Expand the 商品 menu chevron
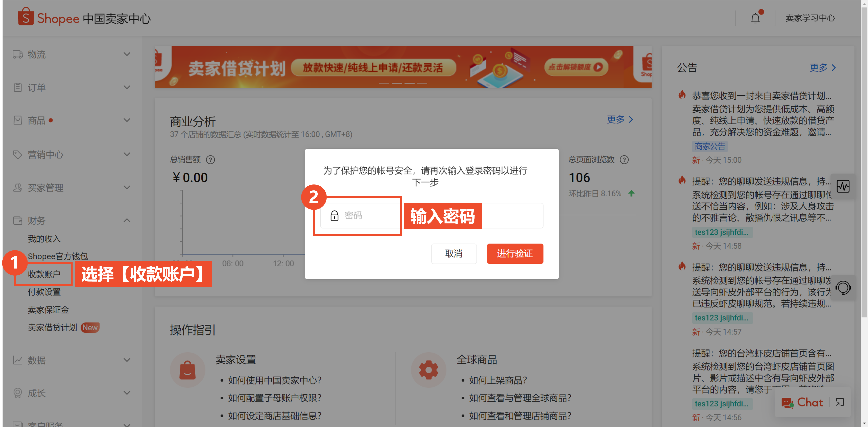The image size is (868, 427). 127,120
